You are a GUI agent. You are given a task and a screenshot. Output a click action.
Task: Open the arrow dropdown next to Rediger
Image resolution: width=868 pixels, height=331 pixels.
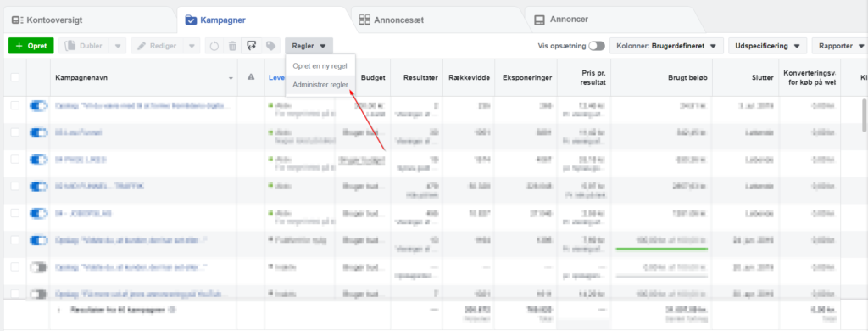coord(192,46)
